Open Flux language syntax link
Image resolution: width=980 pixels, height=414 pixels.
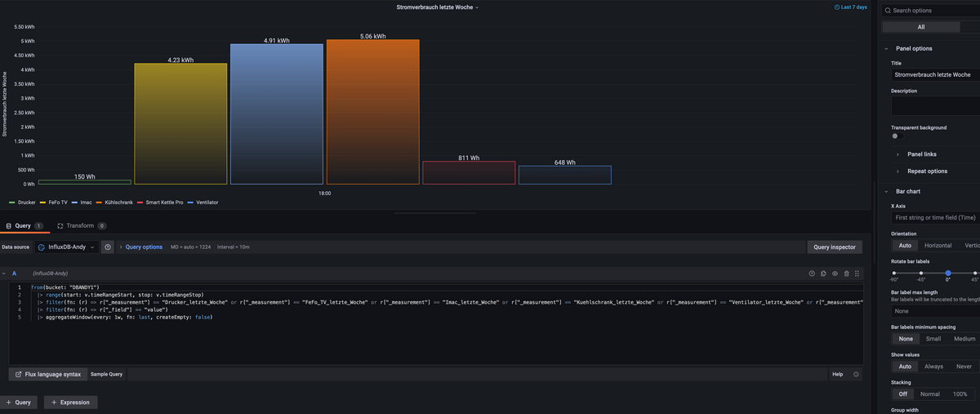tap(48, 374)
